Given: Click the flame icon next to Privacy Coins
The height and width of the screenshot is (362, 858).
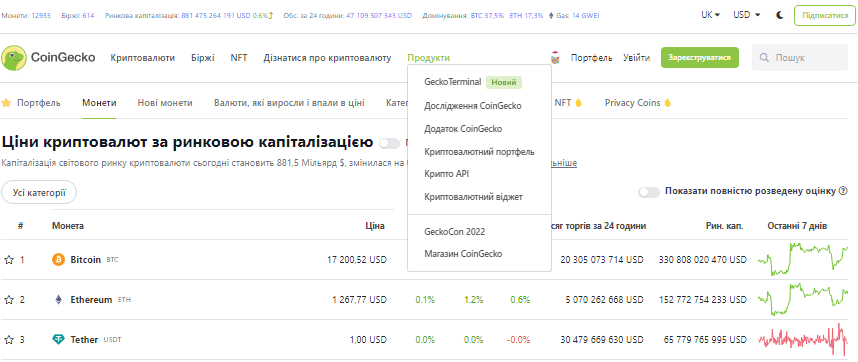Looking at the screenshot, I should (x=667, y=103).
